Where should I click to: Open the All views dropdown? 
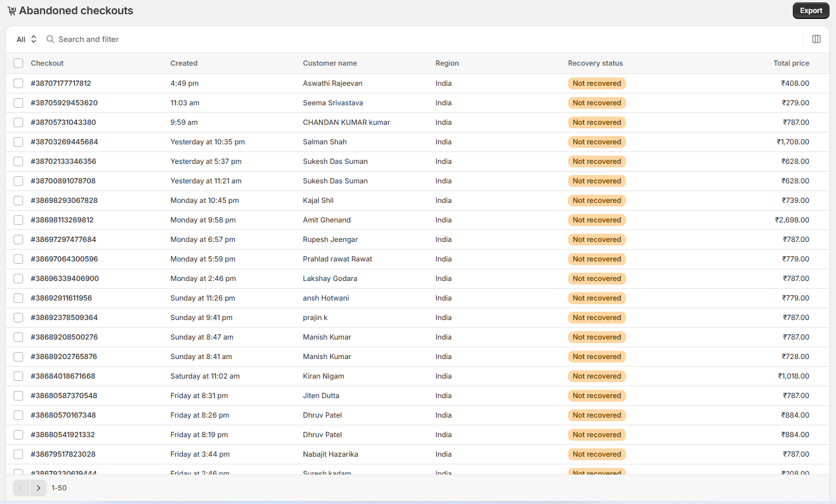[x=27, y=39]
